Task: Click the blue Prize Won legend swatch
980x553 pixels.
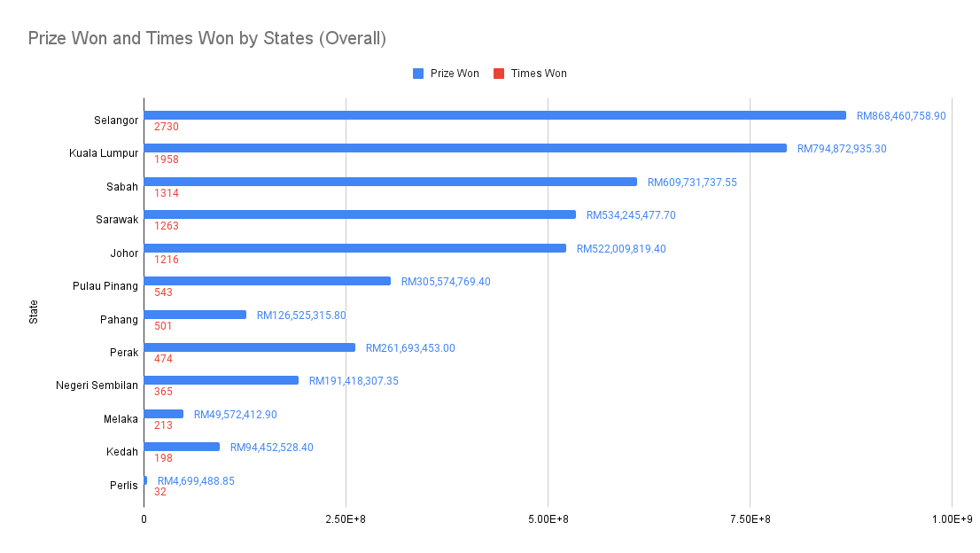Action: (418, 74)
